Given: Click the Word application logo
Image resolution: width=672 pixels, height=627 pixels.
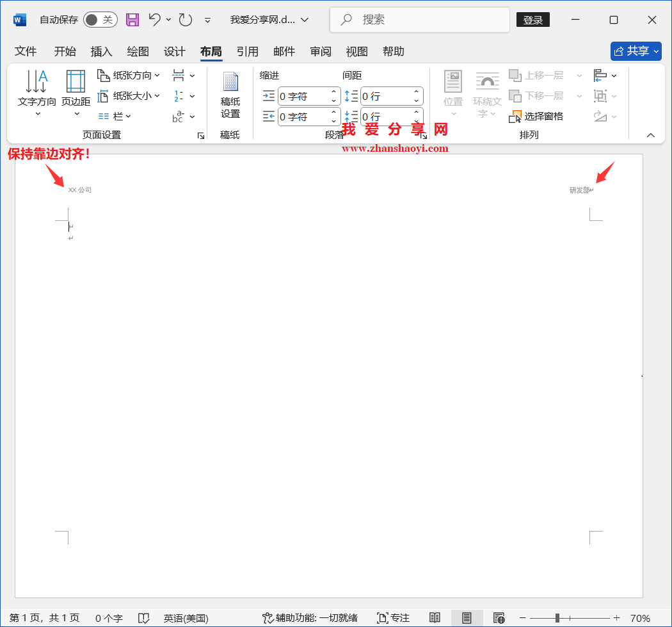Looking at the screenshot, I should pos(20,20).
